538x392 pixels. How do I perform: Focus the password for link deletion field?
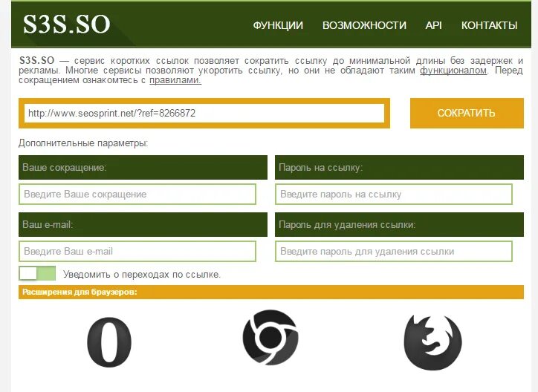click(394, 251)
